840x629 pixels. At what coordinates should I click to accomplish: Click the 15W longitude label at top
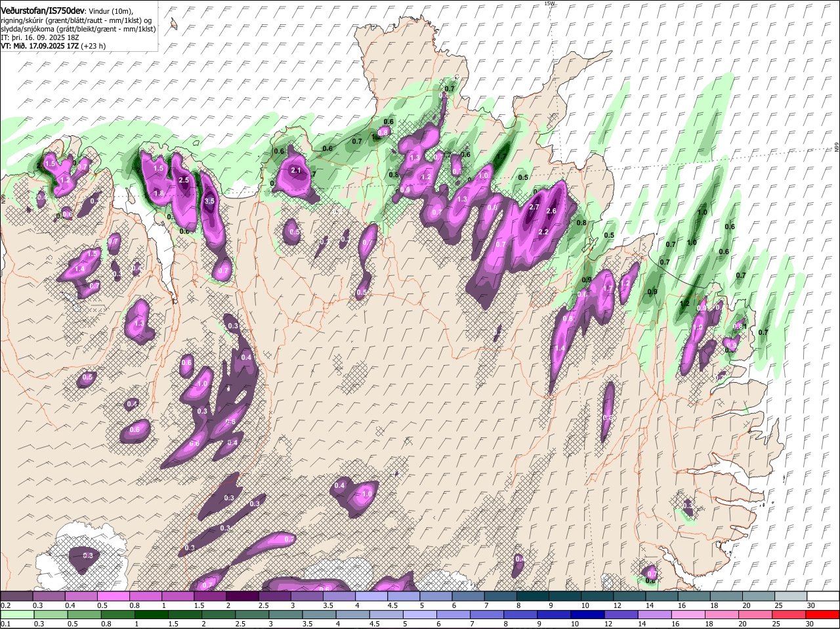coord(549,3)
